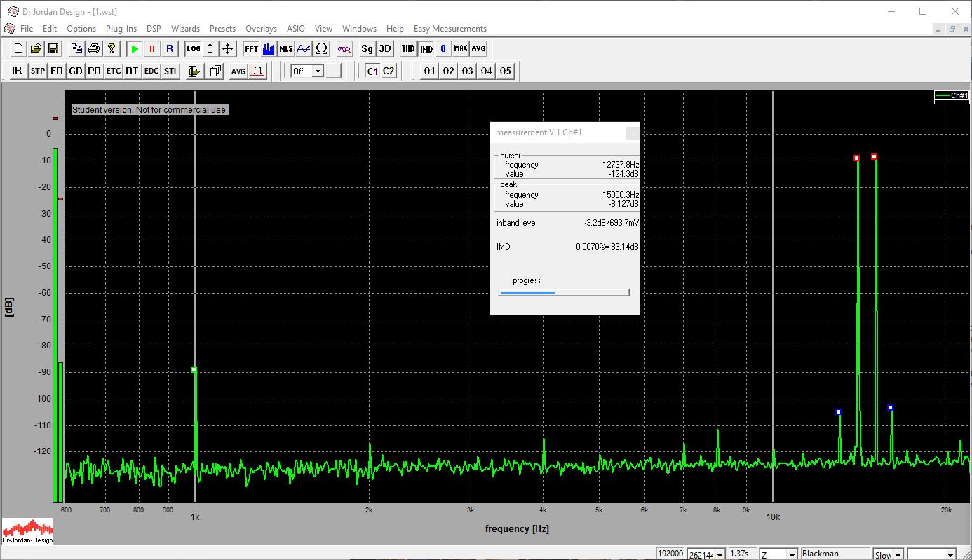Open file with the folder icon
The width and height of the screenshot is (972, 560).
pos(36,49)
